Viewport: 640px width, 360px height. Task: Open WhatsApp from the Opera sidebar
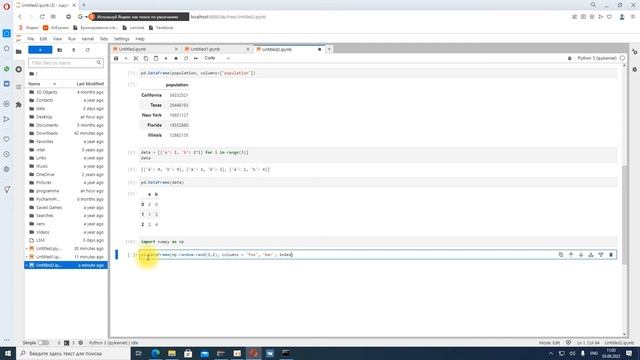click(x=7, y=69)
